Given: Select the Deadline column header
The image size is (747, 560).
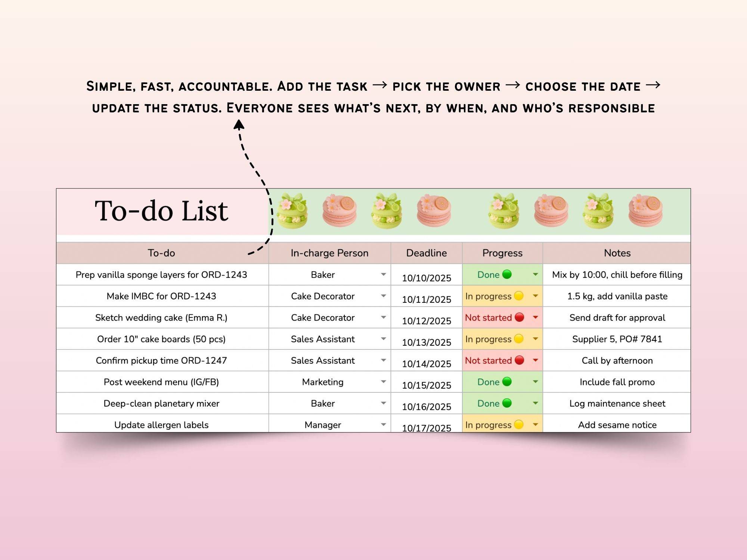Looking at the screenshot, I should coord(426,253).
